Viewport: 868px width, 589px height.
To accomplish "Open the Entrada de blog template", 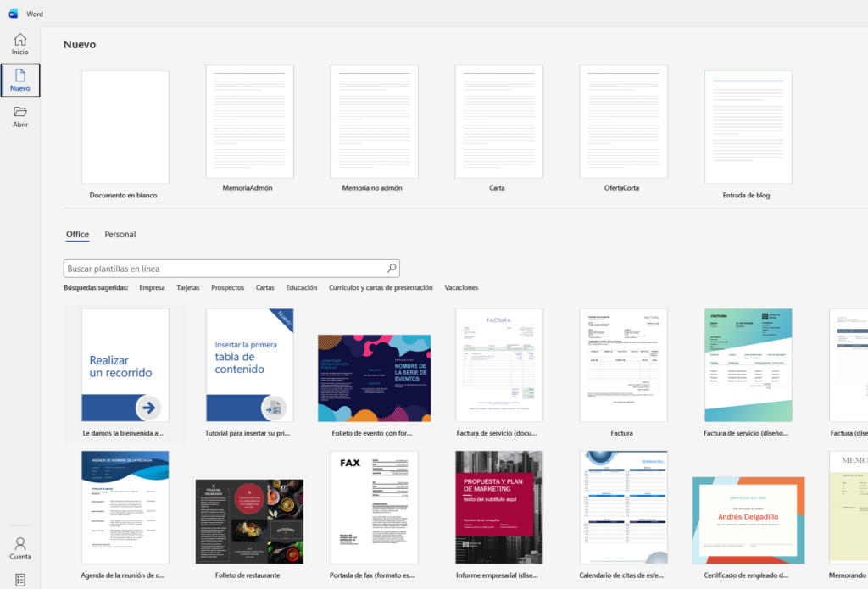I will (x=748, y=127).
